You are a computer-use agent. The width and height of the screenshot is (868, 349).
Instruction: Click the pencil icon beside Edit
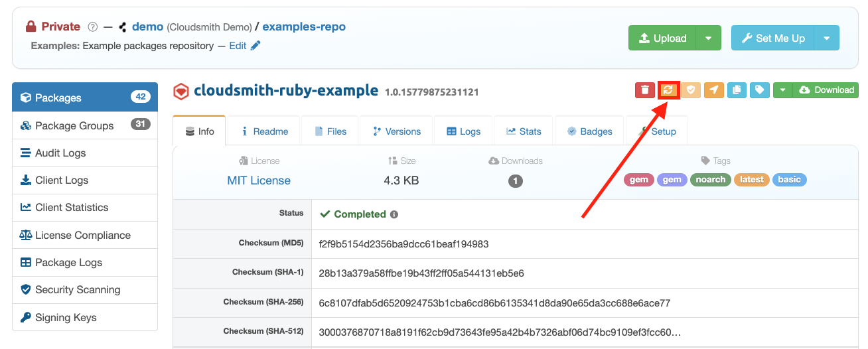click(255, 46)
